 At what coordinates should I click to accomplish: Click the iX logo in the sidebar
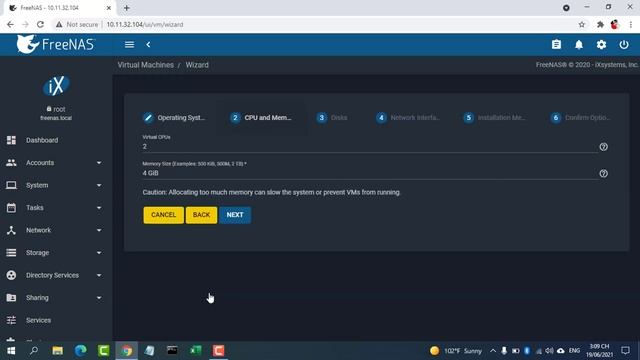point(56,86)
